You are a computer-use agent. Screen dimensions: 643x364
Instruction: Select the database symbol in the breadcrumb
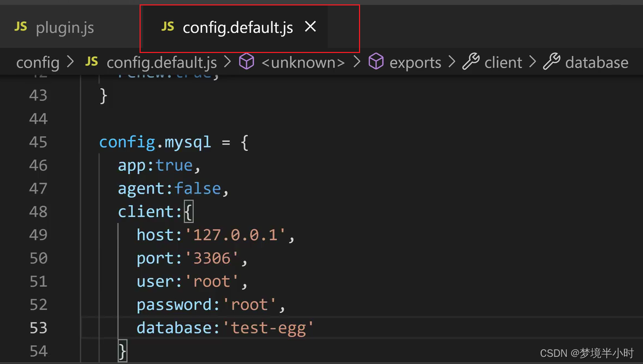pyautogui.click(x=596, y=62)
